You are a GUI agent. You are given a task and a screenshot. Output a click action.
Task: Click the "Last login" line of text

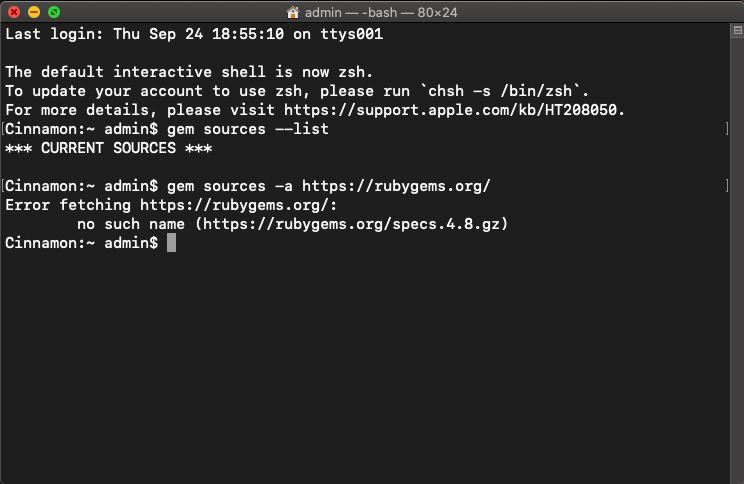pyautogui.click(x=194, y=34)
